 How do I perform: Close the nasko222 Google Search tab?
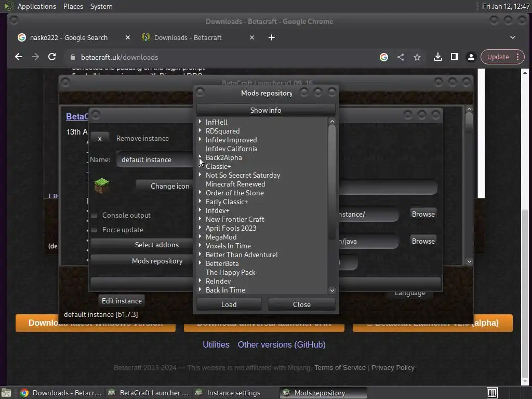128,37
